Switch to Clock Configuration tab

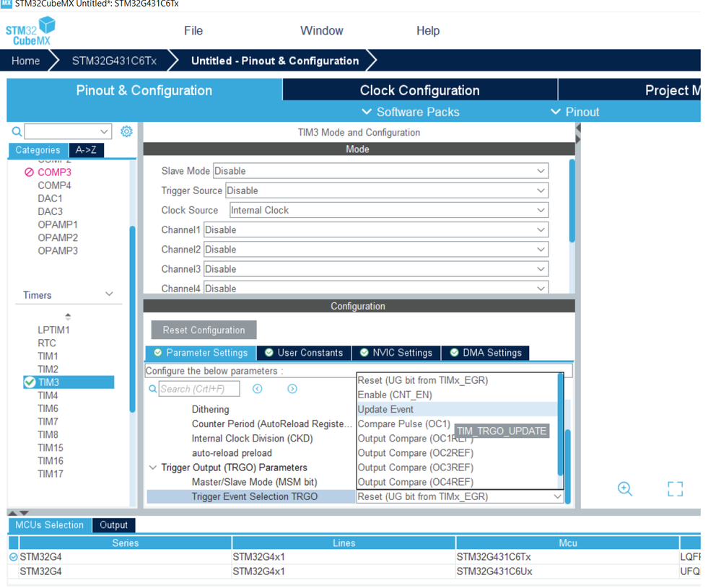pyautogui.click(x=420, y=90)
